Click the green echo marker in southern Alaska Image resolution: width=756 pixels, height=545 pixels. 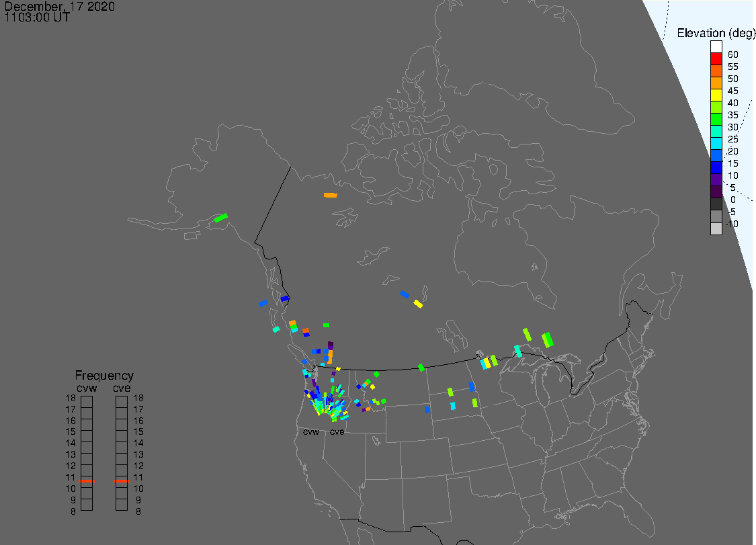click(221, 218)
